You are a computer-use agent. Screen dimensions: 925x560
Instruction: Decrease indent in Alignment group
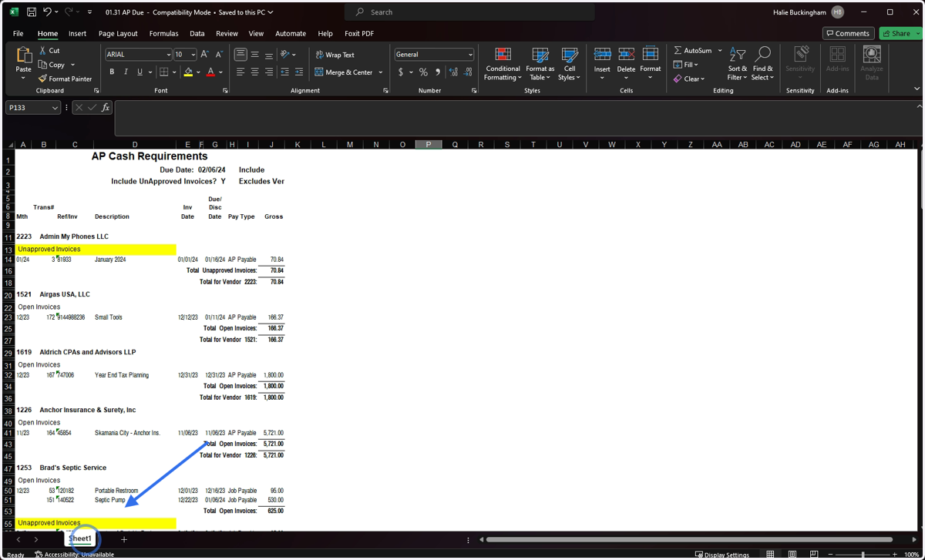pos(284,72)
